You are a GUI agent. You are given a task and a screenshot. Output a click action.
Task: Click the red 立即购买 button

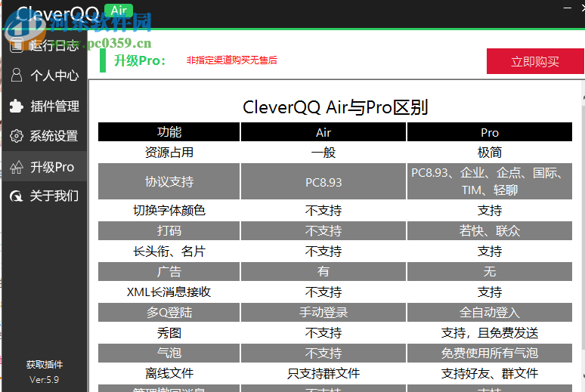point(534,61)
